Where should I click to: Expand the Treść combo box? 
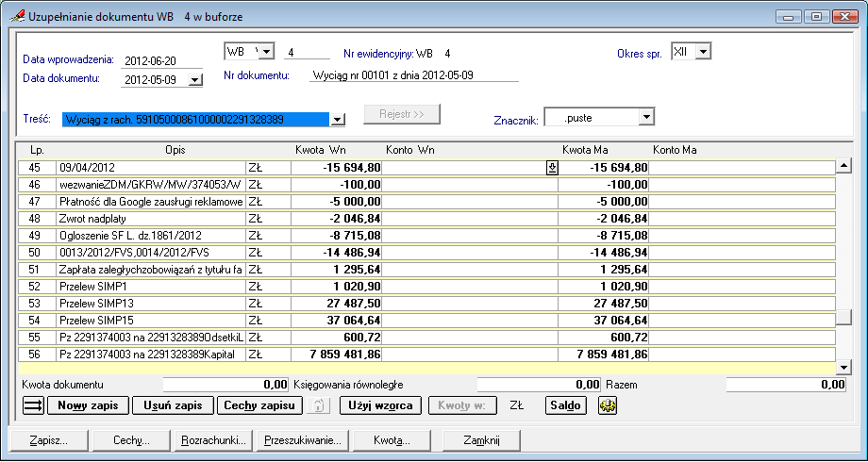click(x=338, y=119)
